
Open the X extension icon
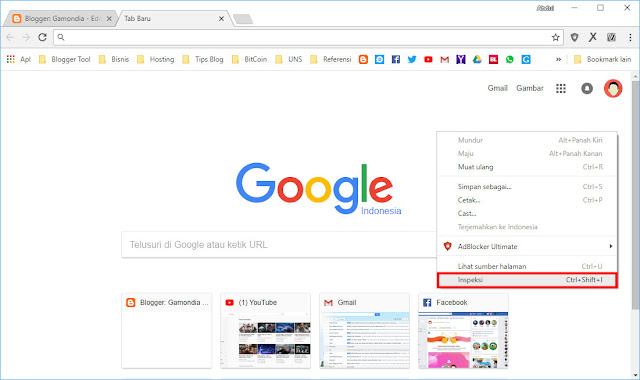pyautogui.click(x=593, y=37)
